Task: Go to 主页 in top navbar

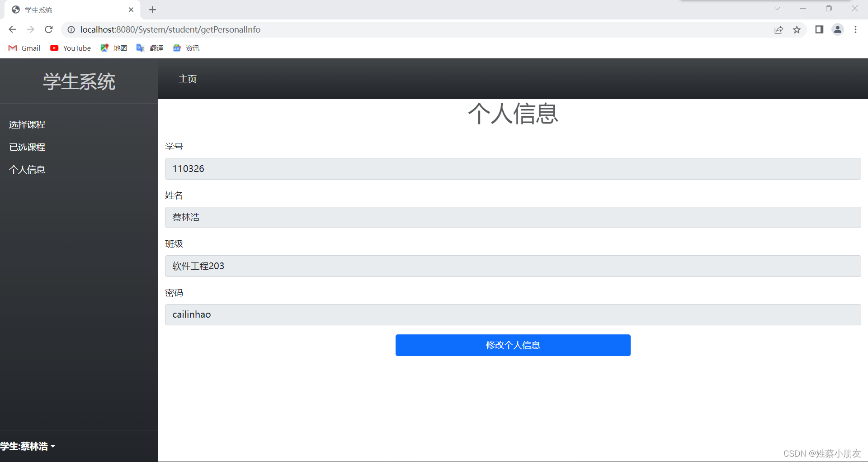Action: (188, 79)
